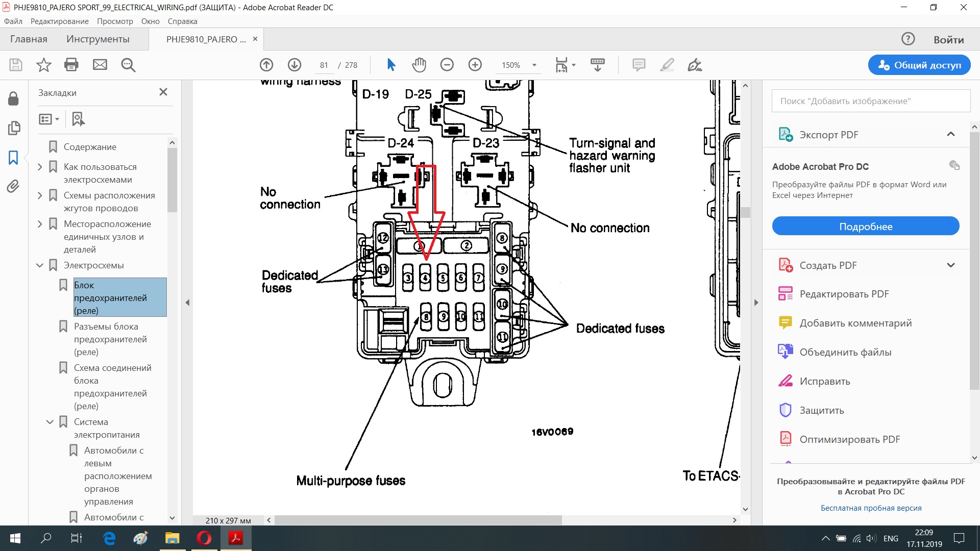This screenshot has height=551, width=980.
Task: Select the arrow selection tool
Action: pyautogui.click(x=391, y=65)
